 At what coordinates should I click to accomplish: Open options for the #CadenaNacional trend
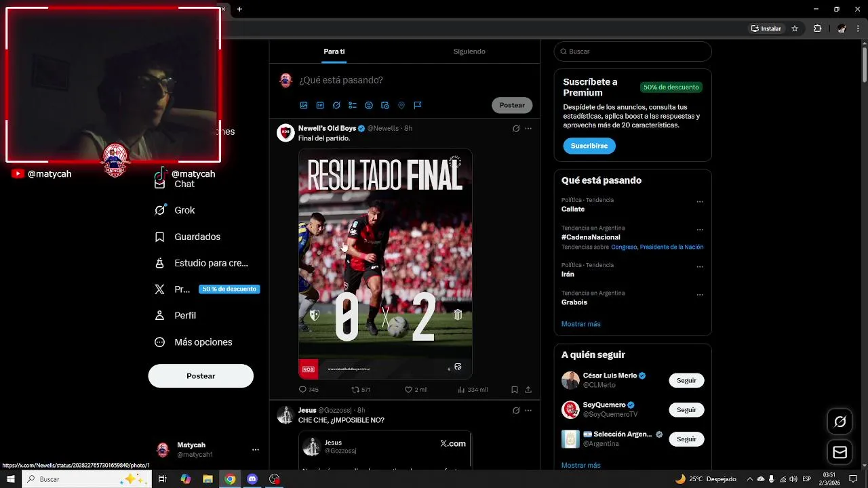(700, 230)
